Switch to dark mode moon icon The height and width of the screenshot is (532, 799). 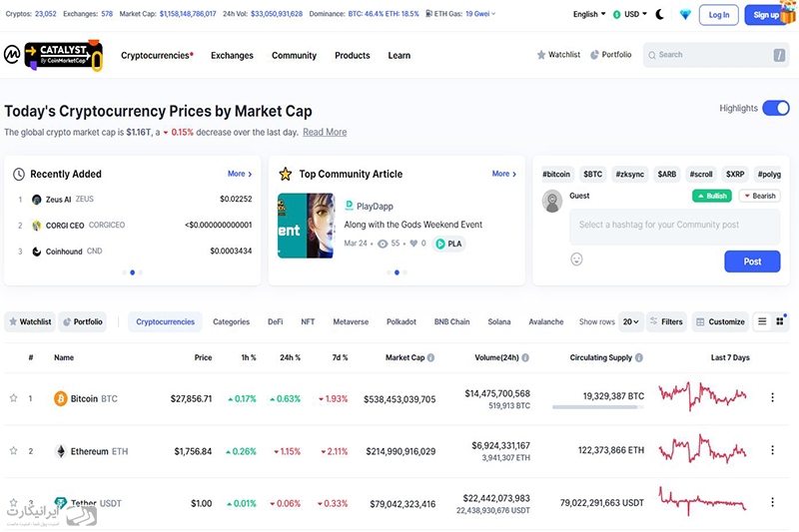(x=660, y=14)
